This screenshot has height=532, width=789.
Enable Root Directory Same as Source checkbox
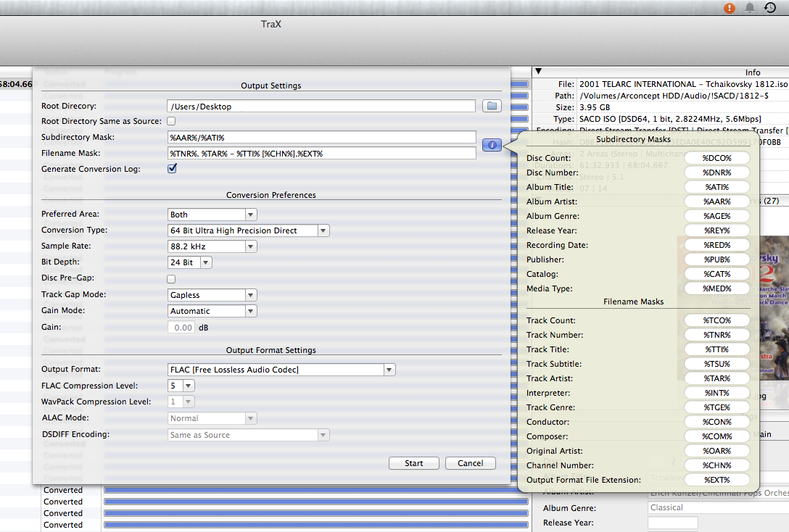click(172, 121)
